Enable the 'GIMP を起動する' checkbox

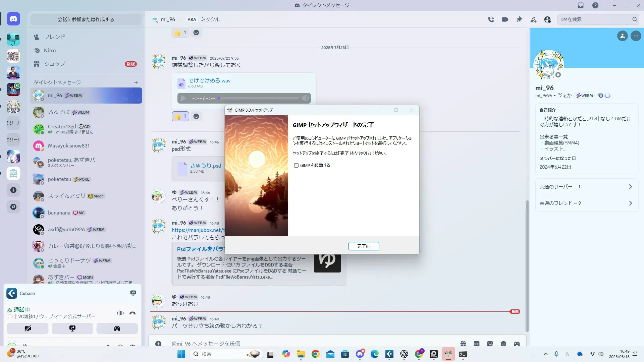click(296, 165)
